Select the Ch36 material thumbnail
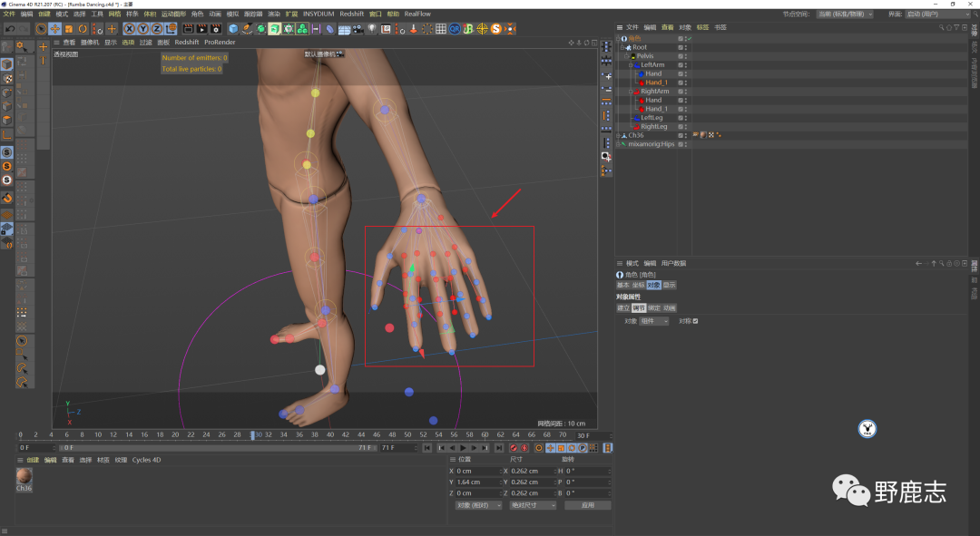The image size is (980, 536). [x=24, y=476]
